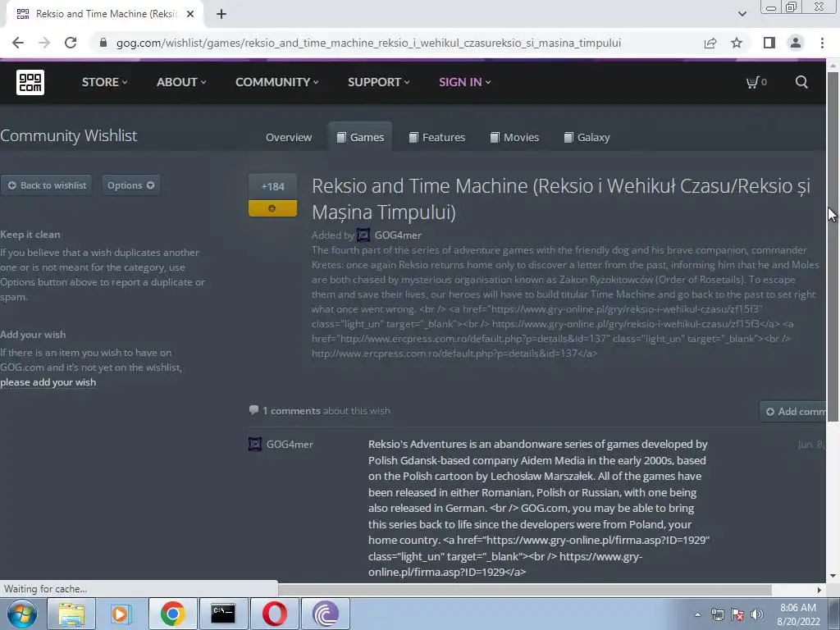Screen dimensions: 840x630
Task: Open the Chrome profile avatar
Action: [x=796, y=43]
